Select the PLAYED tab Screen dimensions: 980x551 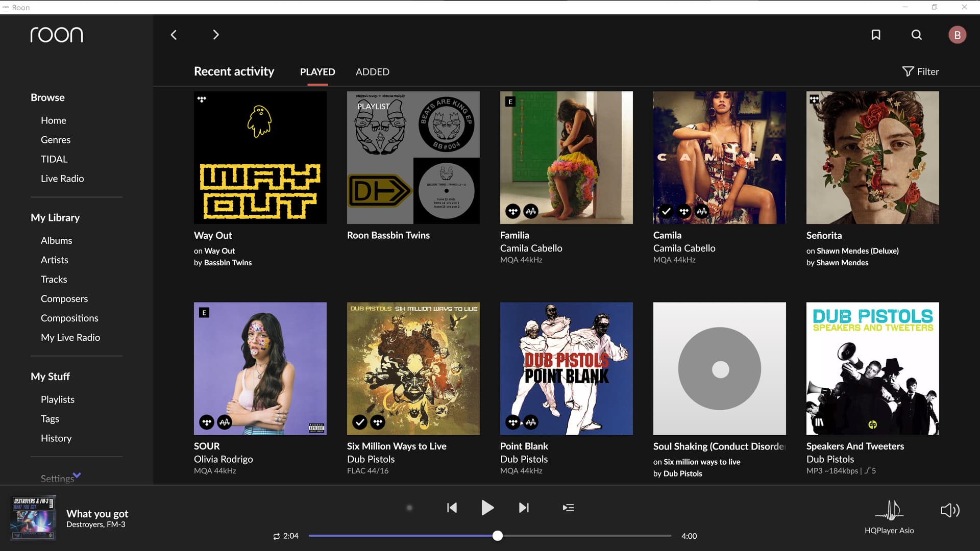tap(317, 72)
